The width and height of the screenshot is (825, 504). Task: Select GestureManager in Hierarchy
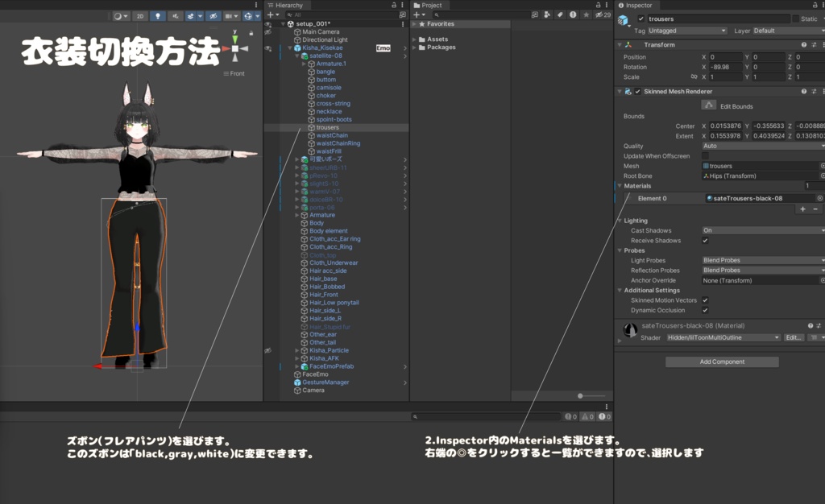pyautogui.click(x=325, y=382)
